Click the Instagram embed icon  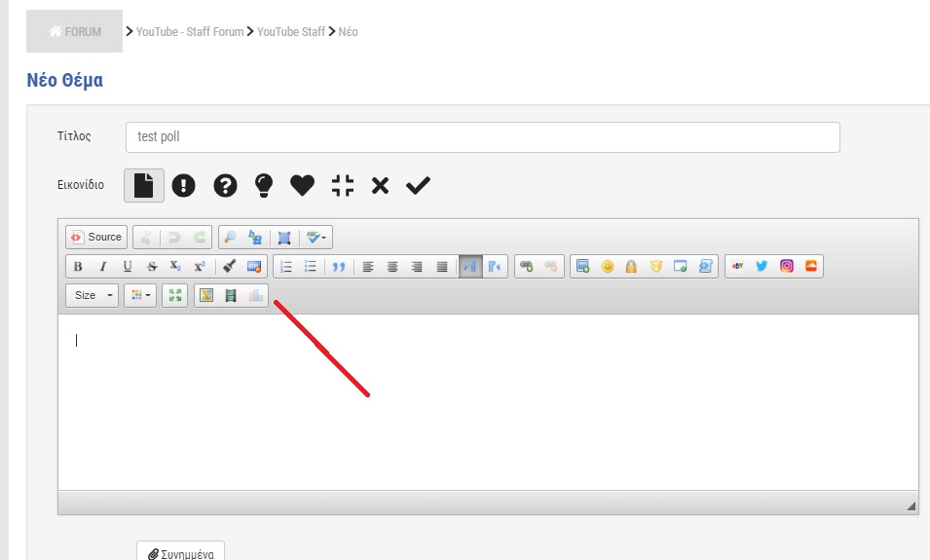[787, 266]
